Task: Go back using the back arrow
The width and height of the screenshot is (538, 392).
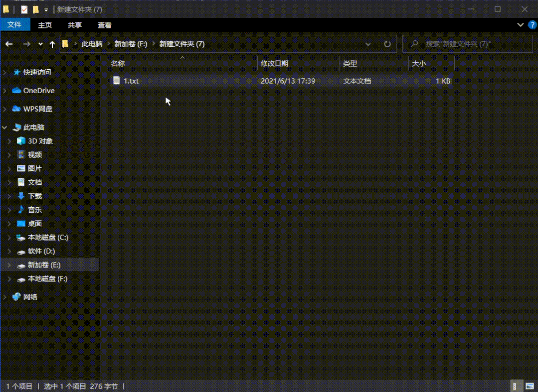Action: (x=9, y=44)
